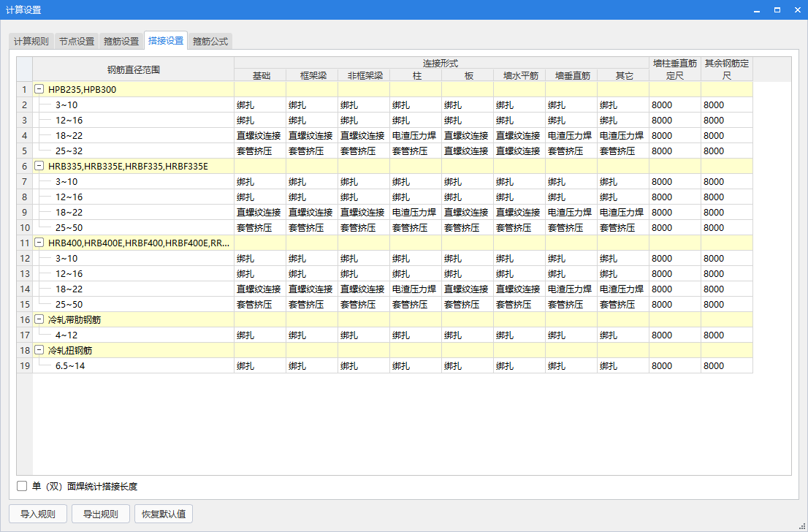Click the 其它 column header
Screen dimensions: 808x532
pos(623,76)
